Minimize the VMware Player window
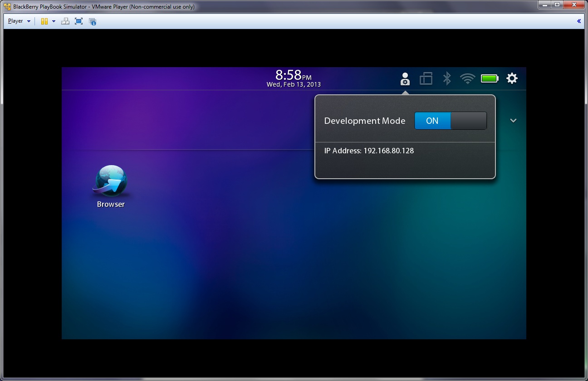 pyautogui.click(x=545, y=5)
